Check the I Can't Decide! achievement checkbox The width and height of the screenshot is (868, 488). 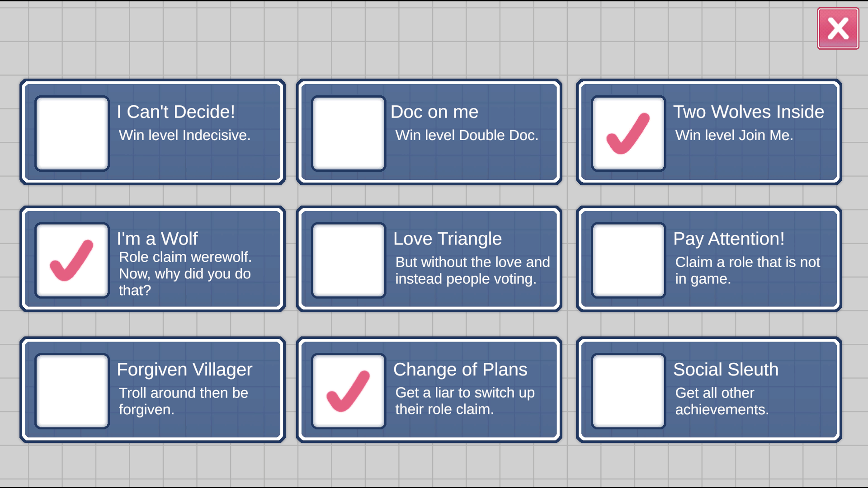point(72,132)
